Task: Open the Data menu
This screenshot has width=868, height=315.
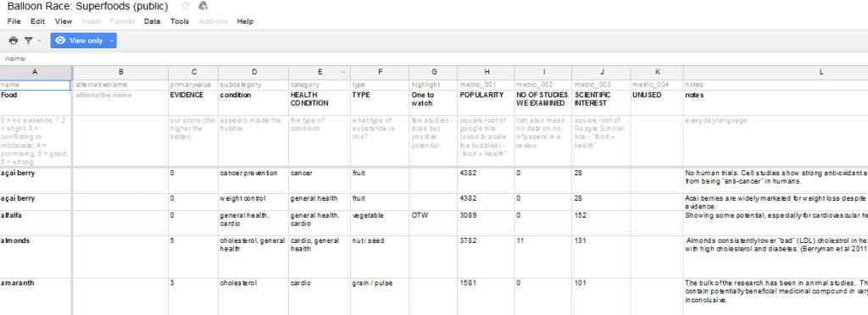Action: (153, 21)
